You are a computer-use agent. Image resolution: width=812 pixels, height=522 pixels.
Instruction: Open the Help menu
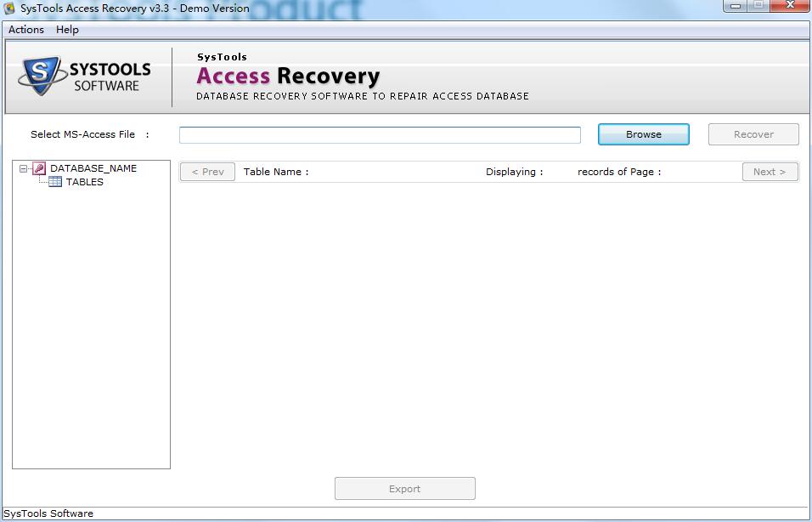(x=67, y=30)
